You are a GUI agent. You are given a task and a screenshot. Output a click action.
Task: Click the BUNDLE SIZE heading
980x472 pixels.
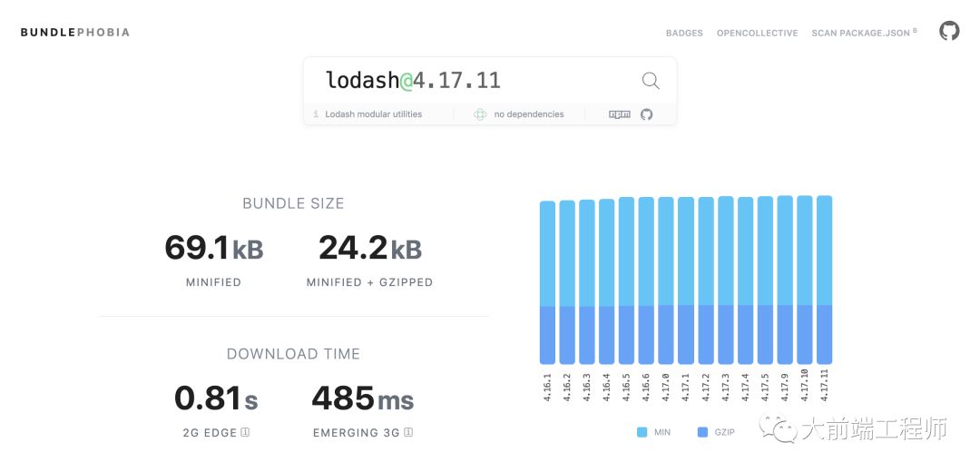pyautogui.click(x=293, y=203)
